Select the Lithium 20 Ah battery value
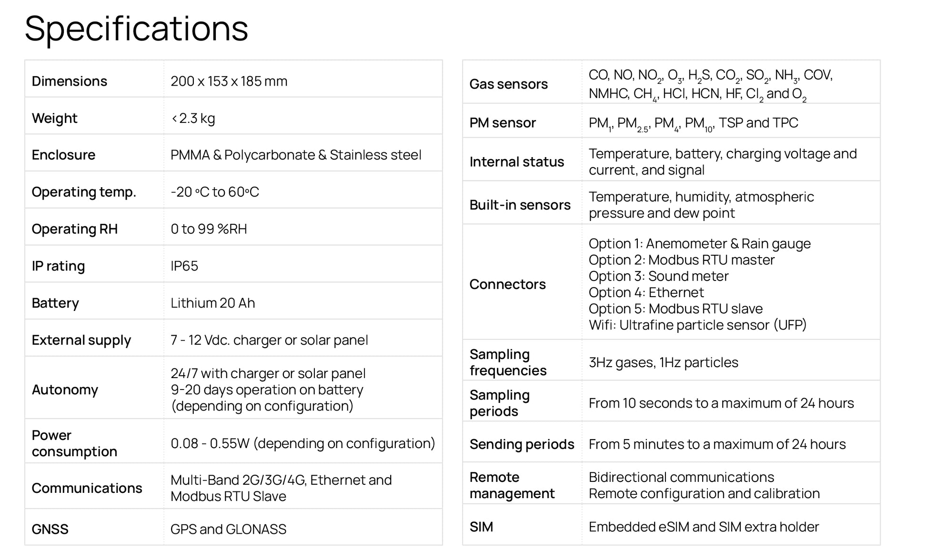The image size is (927, 560). pyautogui.click(x=212, y=303)
